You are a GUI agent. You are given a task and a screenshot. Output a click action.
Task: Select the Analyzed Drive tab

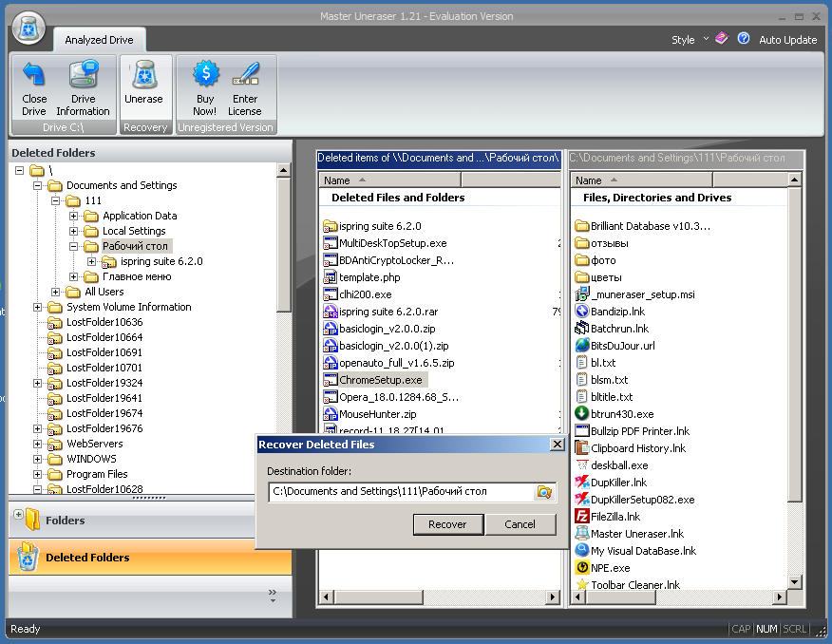click(x=99, y=40)
